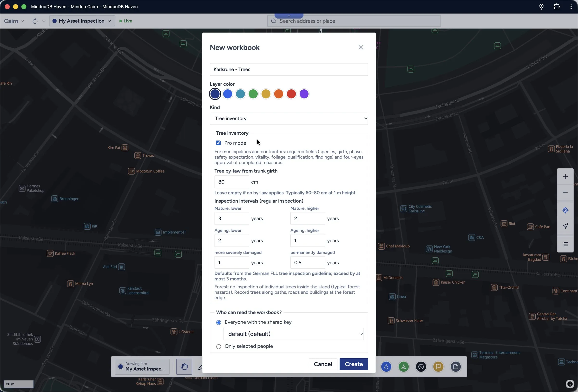Click the Aldi Süd shopping cart icon
Screen dimensions: 578x392
122,267
